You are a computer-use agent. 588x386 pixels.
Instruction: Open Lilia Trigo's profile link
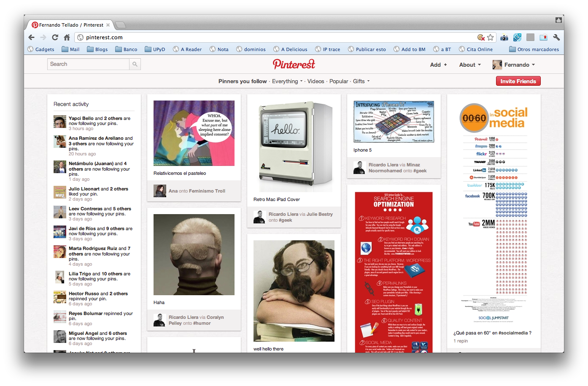80,274
